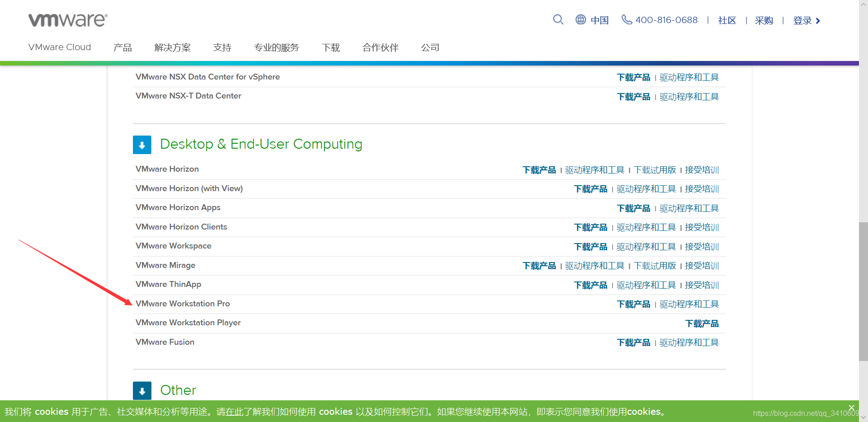Click 驱动程序和工具 for VMware NSX-T Data Center
The height and width of the screenshot is (422, 868).
point(689,97)
